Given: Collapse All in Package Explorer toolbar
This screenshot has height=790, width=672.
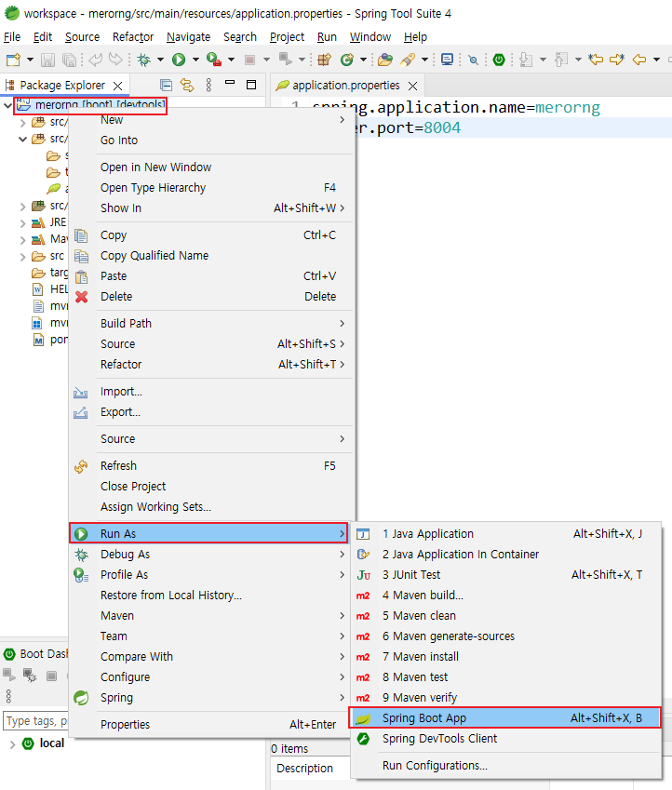Looking at the screenshot, I should pyautogui.click(x=166, y=86).
